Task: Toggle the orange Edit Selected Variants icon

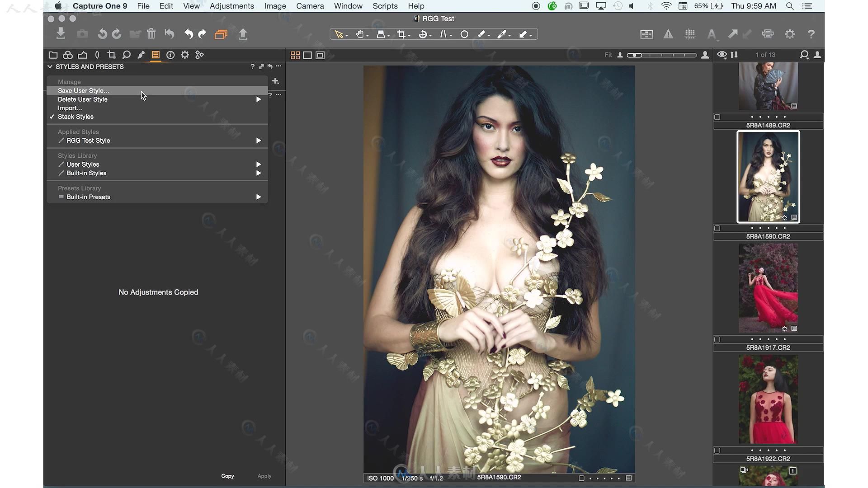Action: (x=221, y=34)
